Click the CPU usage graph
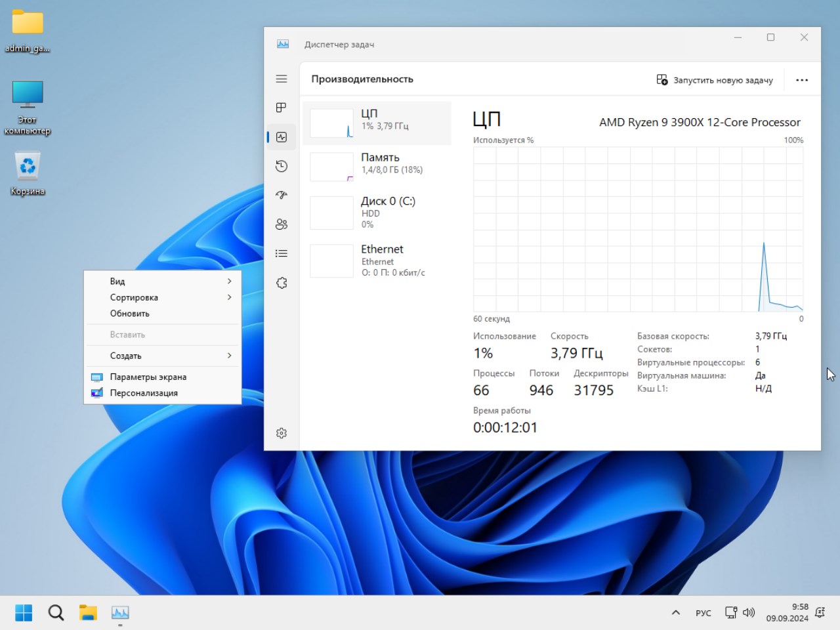This screenshot has width=840, height=630. point(638,229)
